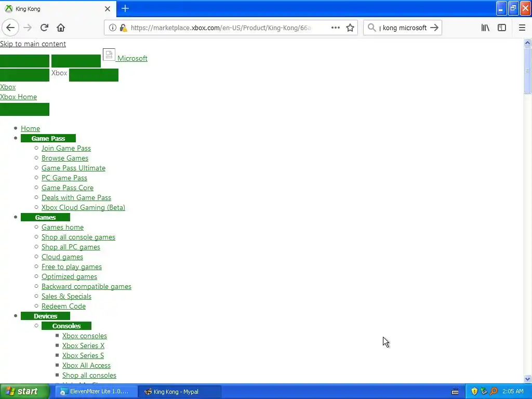Open Xbox Cloud Gaming (Beta) link
Screen dimensions: 532x399
pos(84,207)
